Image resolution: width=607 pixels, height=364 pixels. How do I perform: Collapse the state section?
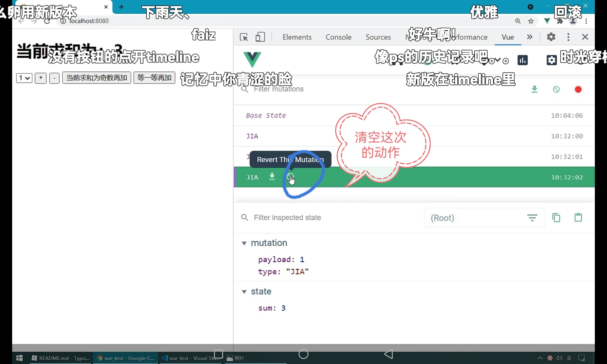pos(244,292)
